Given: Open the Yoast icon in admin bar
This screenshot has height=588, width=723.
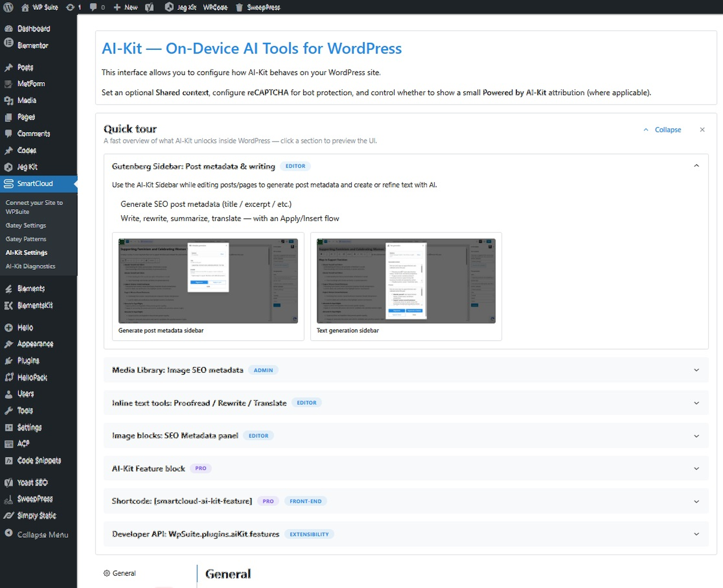Looking at the screenshot, I should 149,7.
